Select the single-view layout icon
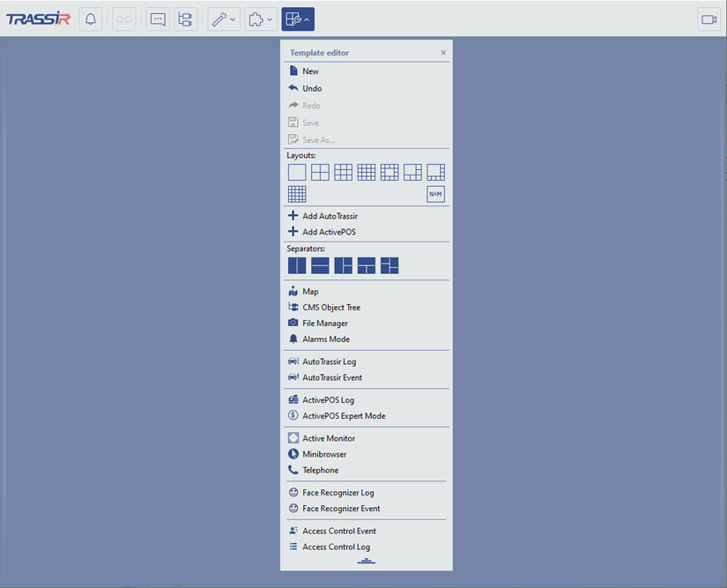 (297, 173)
